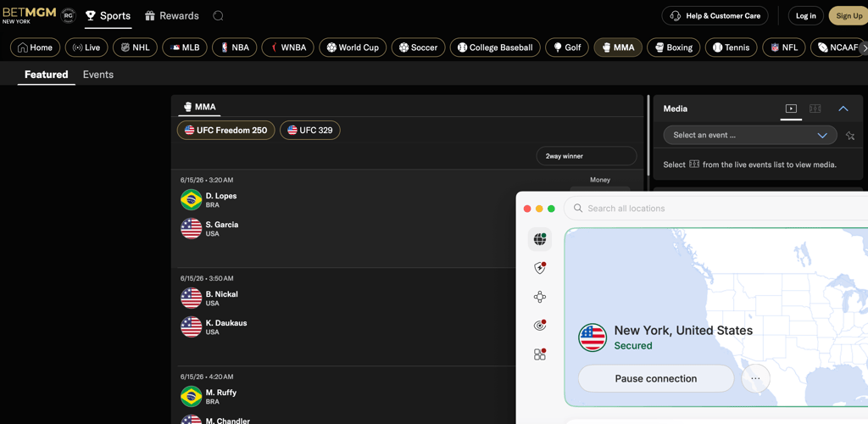Select the MMA tab in the betting panel

(199, 107)
